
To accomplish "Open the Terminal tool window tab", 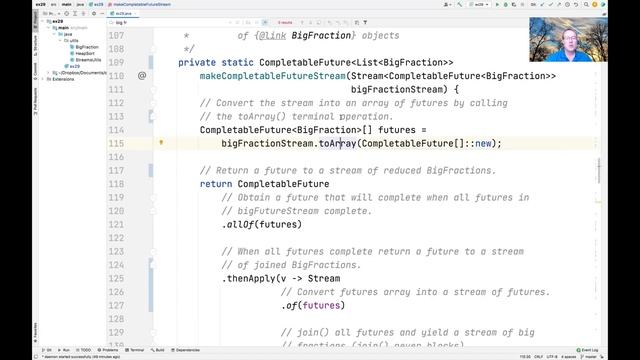I will (x=135, y=350).
